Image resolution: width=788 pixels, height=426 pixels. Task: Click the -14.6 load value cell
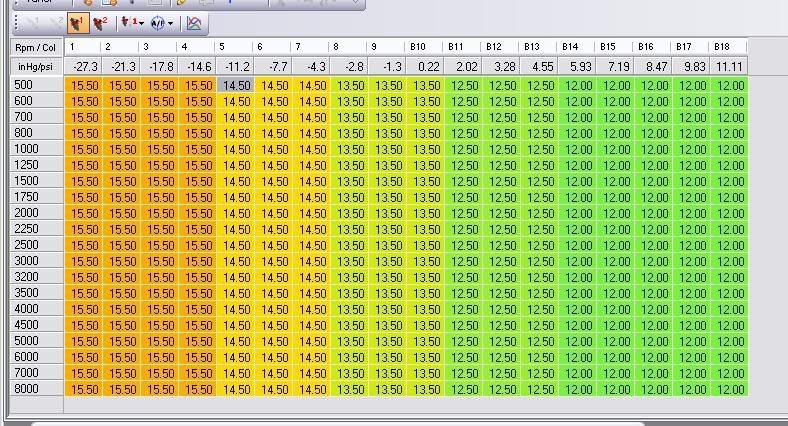[197, 66]
